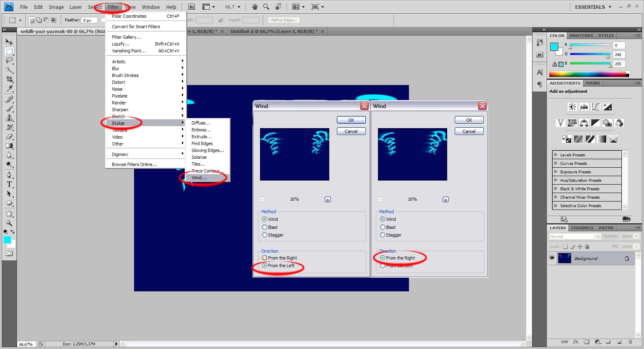Image resolution: width=644 pixels, height=349 pixels.
Task: Select the Gradient tool in the toolbox
Action: (9, 145)
